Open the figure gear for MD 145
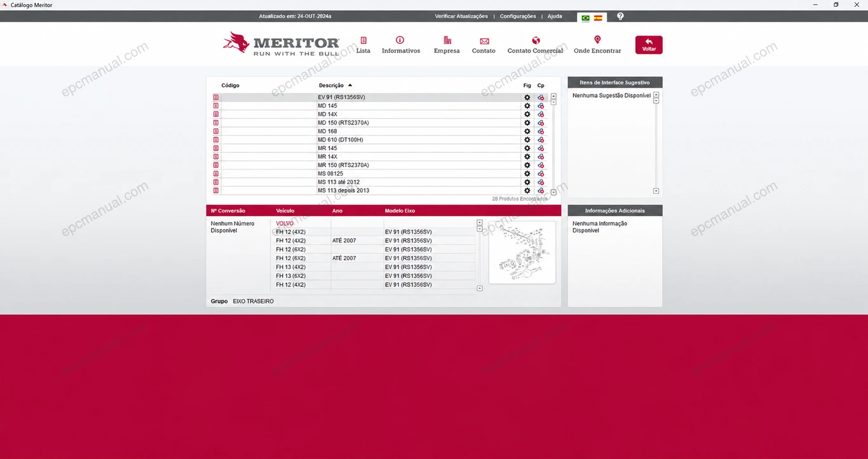 pos(527,106)
